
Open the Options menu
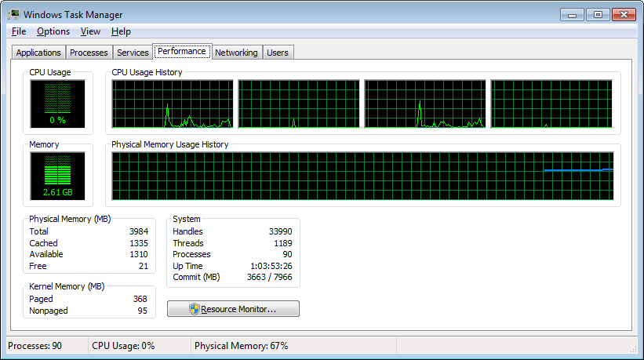tap(53, 31)
